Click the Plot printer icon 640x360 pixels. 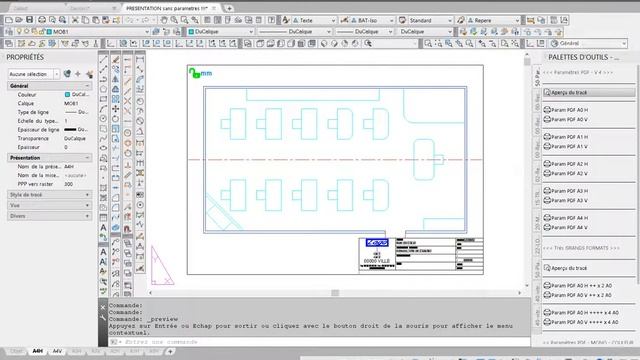click(42, 20)
